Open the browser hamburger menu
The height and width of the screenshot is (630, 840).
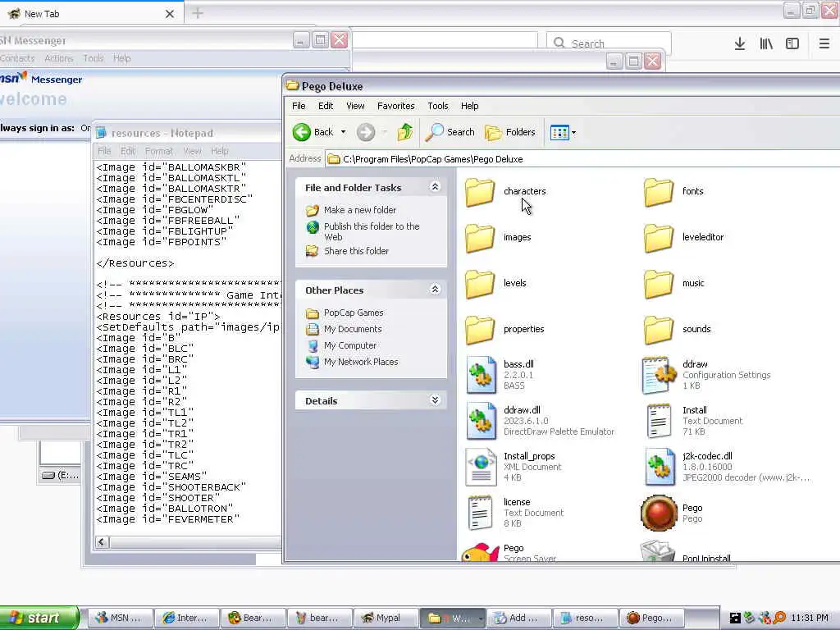tap(824, 43)
